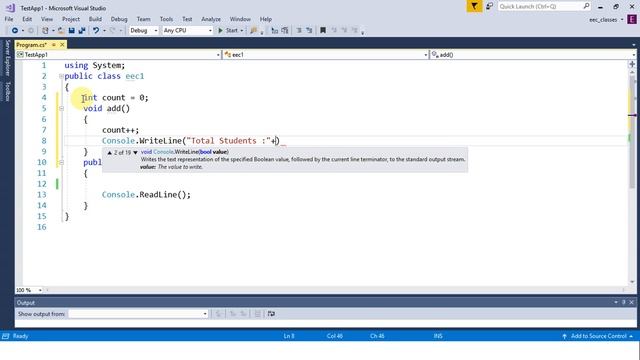640x360 pixels.
Task: Open the Output window options dropdown
Action: (616, 302)
